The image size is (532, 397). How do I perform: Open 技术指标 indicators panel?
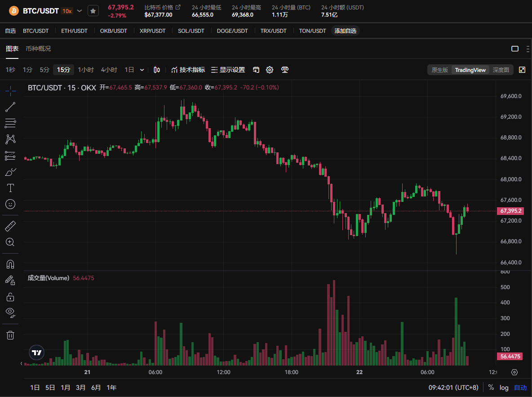pyautogui.click(x=188, y=70)
